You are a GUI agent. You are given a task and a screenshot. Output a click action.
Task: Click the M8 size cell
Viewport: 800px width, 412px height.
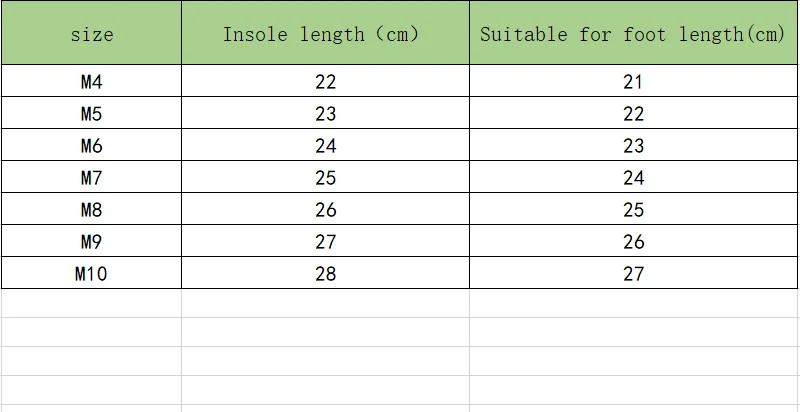coord(92,209)
